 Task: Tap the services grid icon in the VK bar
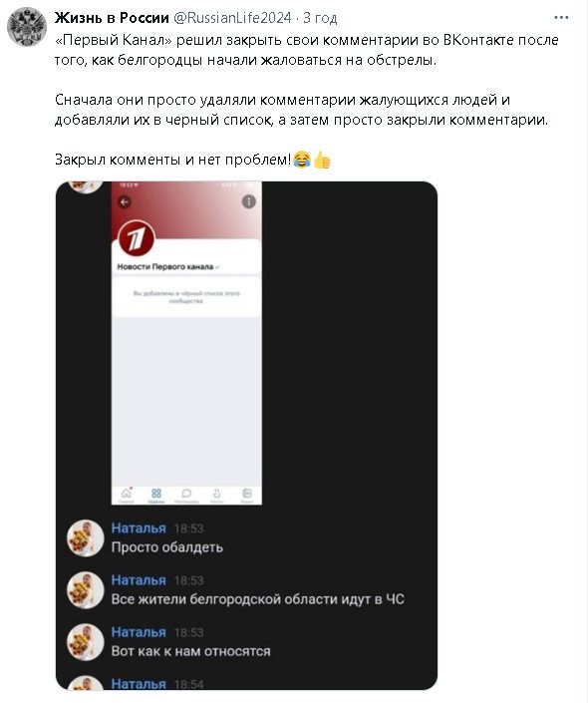click(156, 495)
